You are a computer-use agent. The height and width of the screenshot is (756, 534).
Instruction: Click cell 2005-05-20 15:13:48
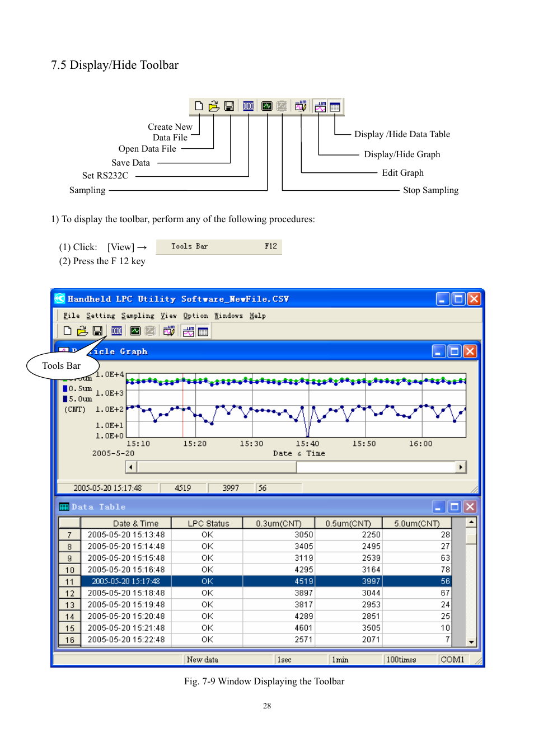pos(127,535)
